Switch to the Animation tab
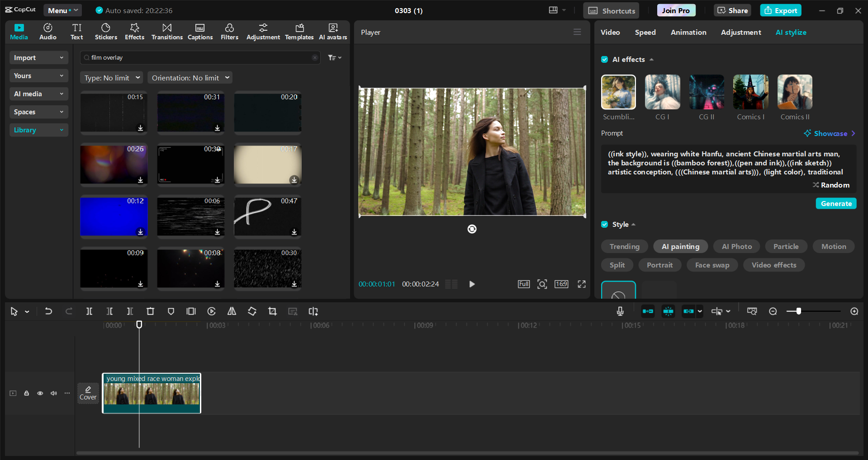The image size is (868, 460). (x=688, y=33)
